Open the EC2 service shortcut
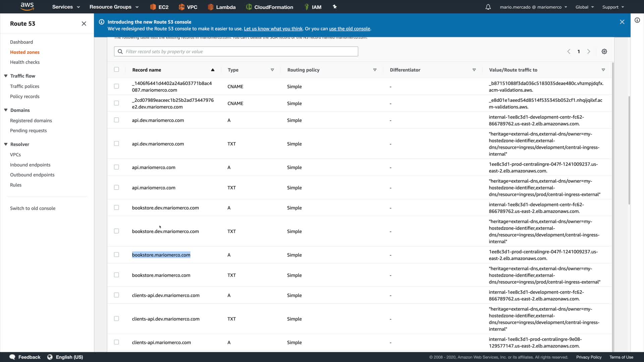 point(159,7)
